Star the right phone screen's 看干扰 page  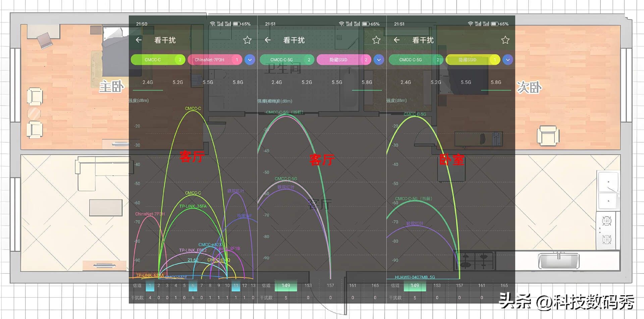505,40
